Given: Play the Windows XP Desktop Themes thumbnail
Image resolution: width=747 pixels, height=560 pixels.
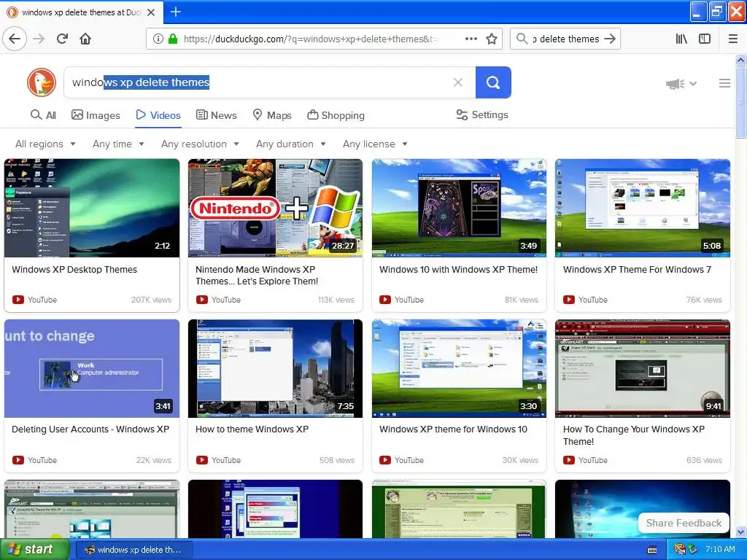Looking at the screenshot, I should 92,208.
